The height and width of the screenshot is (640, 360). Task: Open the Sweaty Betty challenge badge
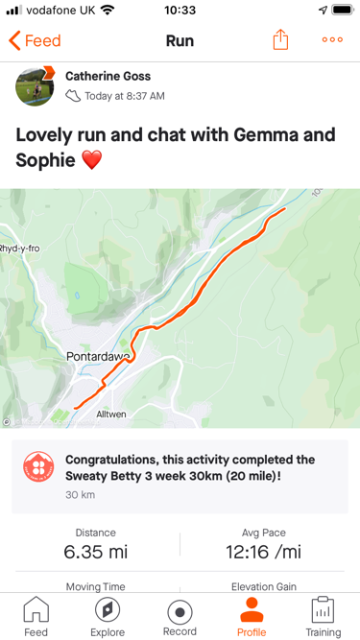38,467
